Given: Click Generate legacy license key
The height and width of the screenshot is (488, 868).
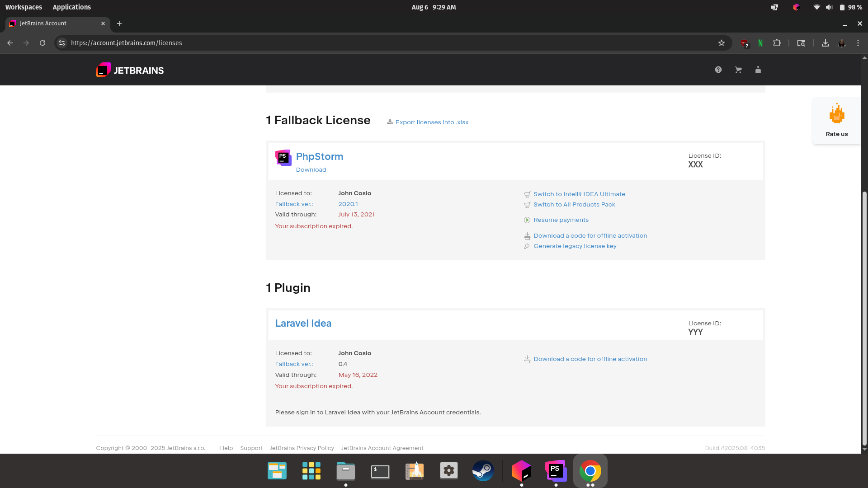Looking at the screenshot, I should 575,246.
